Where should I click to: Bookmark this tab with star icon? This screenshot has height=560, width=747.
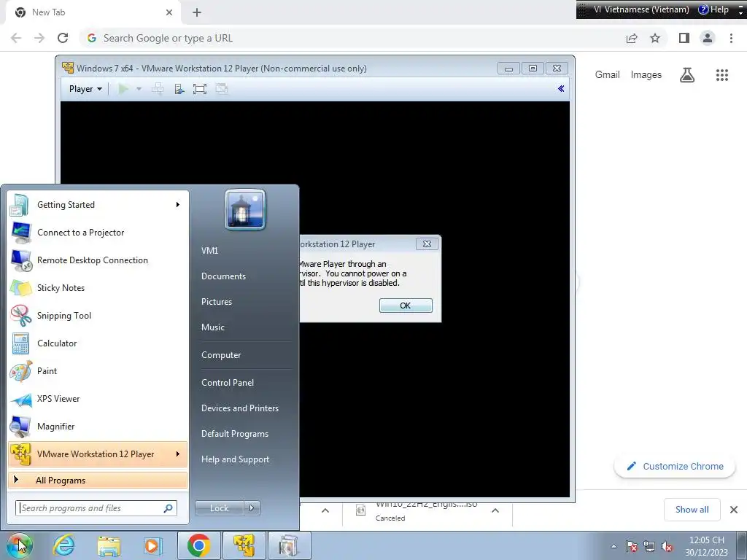(655, 38)
